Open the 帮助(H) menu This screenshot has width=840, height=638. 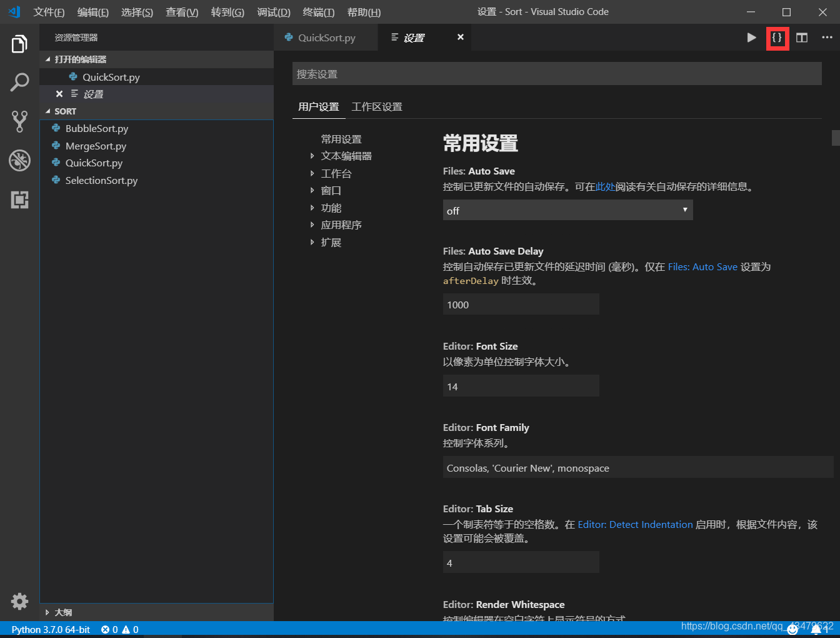pos(364,12)
